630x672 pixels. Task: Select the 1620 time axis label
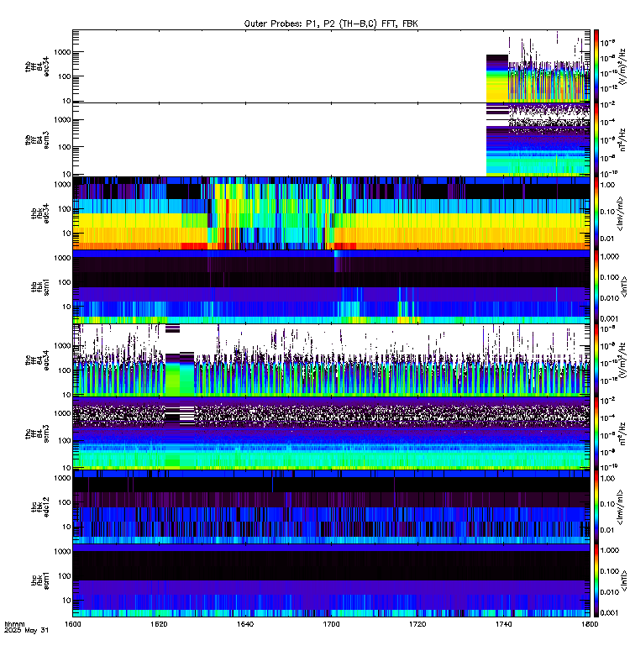159,624
